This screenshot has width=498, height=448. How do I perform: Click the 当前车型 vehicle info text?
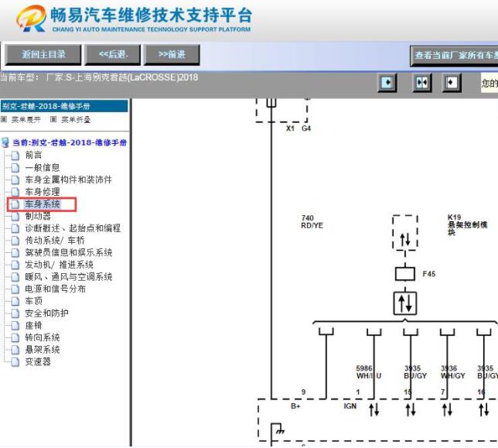(99, 77)
